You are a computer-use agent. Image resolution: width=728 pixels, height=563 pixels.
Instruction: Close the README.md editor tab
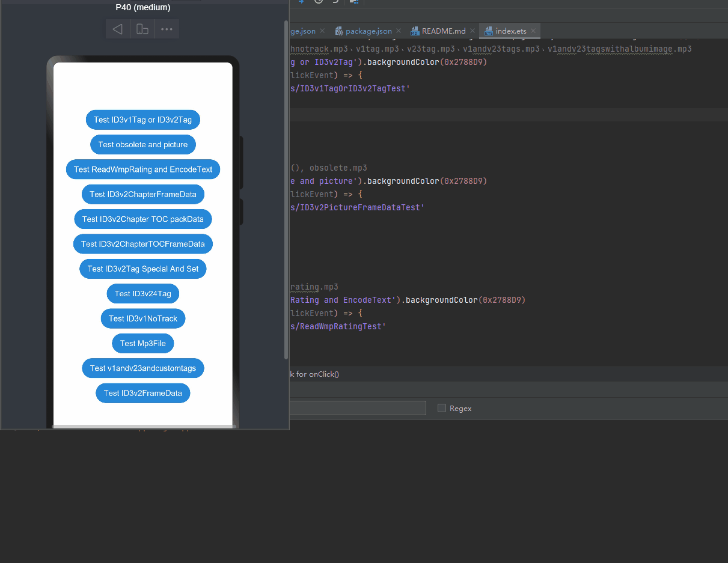click(x=473, y=31)
